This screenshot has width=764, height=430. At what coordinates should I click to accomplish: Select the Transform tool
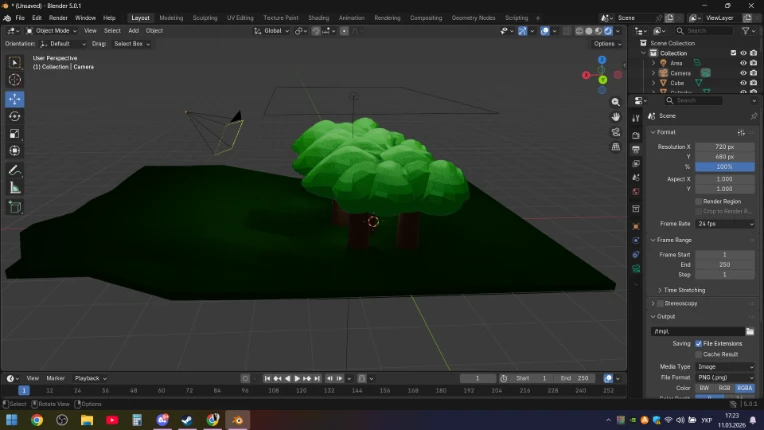coord(15,150)
